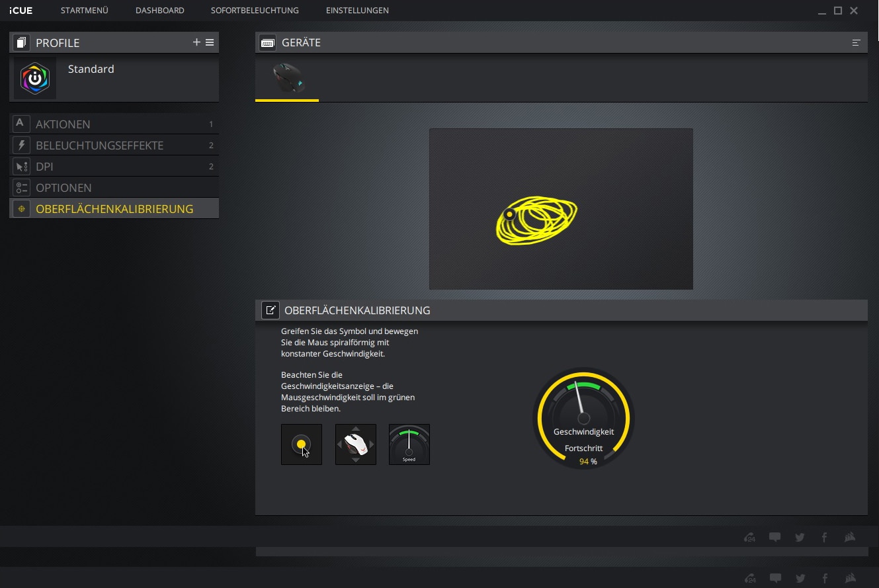
Task: Go to Startmenü in top navigation
Action: coord(84,11)
